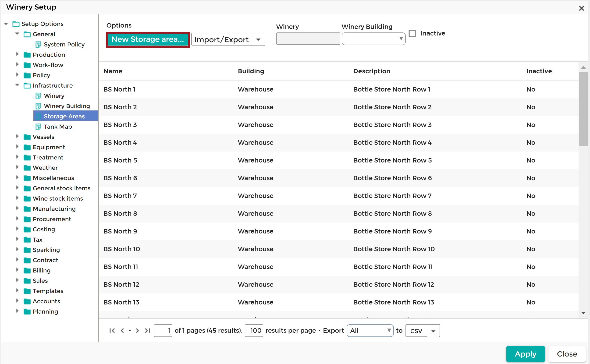Click the Close button
The image size is (590, 364).
[x=567, y=354]
